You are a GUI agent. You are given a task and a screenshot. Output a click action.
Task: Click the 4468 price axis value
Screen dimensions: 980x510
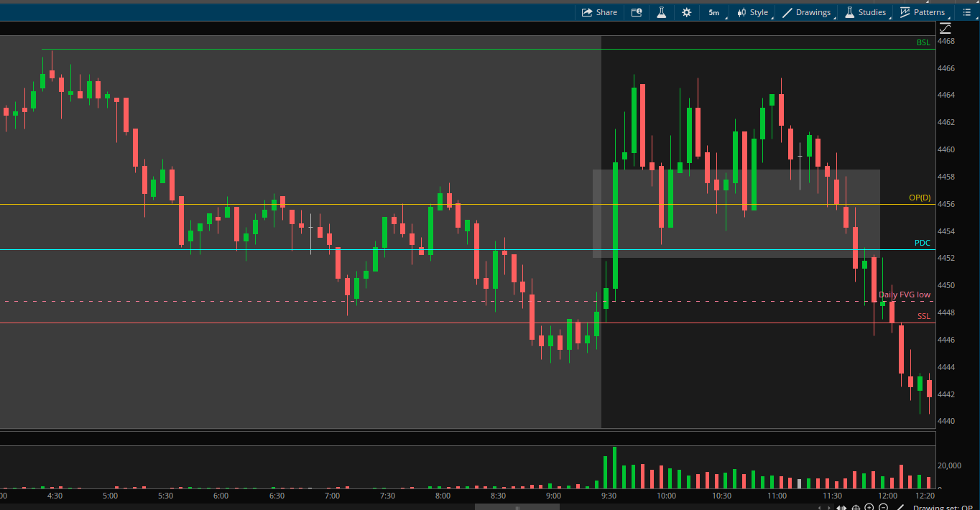pyautogui.click(x=946, y=41)
